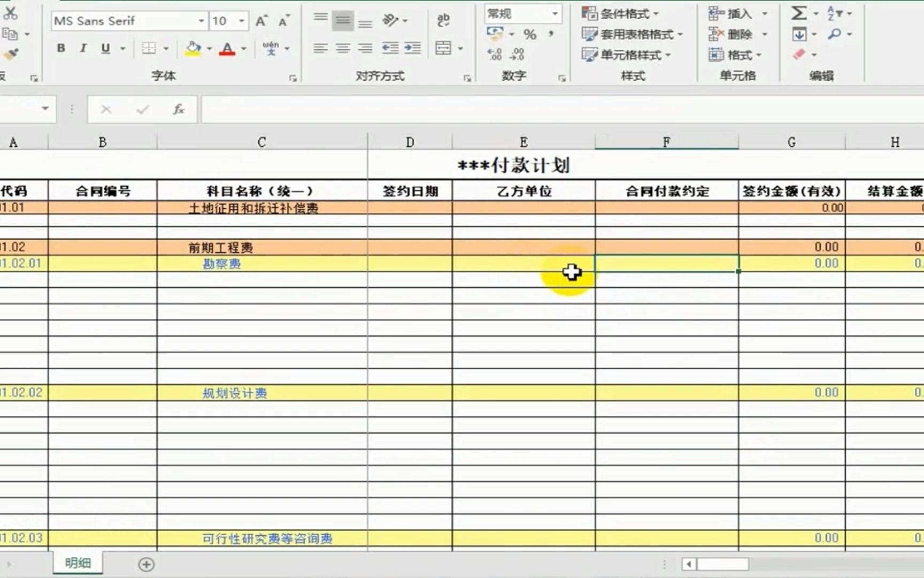Center text horizontally
This screenshot has width=924, height=578.
pyautogui.click(x=343, y=49)
